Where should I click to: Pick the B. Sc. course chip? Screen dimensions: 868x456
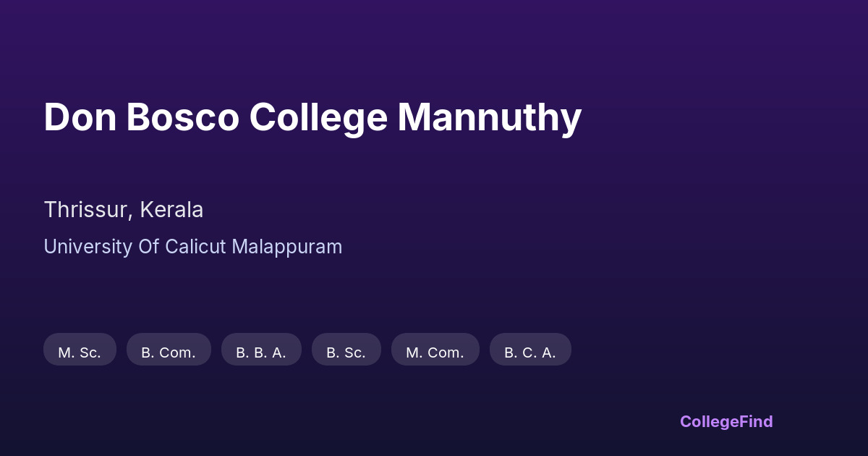coord(346,352)
